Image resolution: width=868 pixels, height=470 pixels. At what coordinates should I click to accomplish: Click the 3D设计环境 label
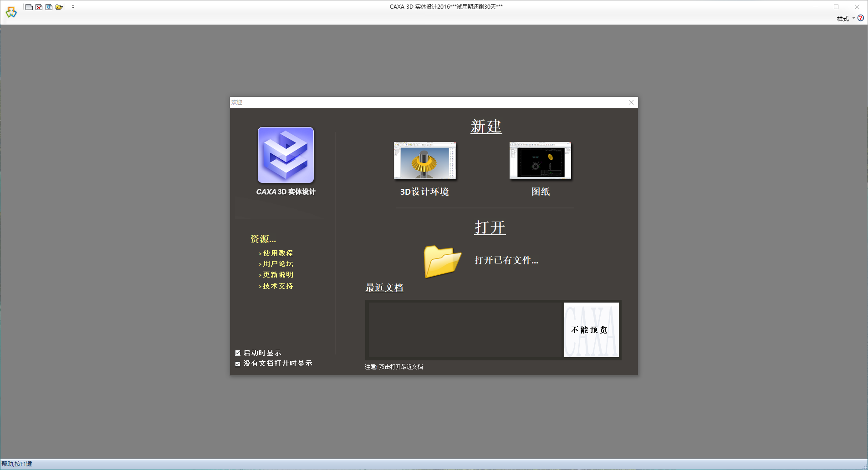pyautogui.click(x=424, y=192)
